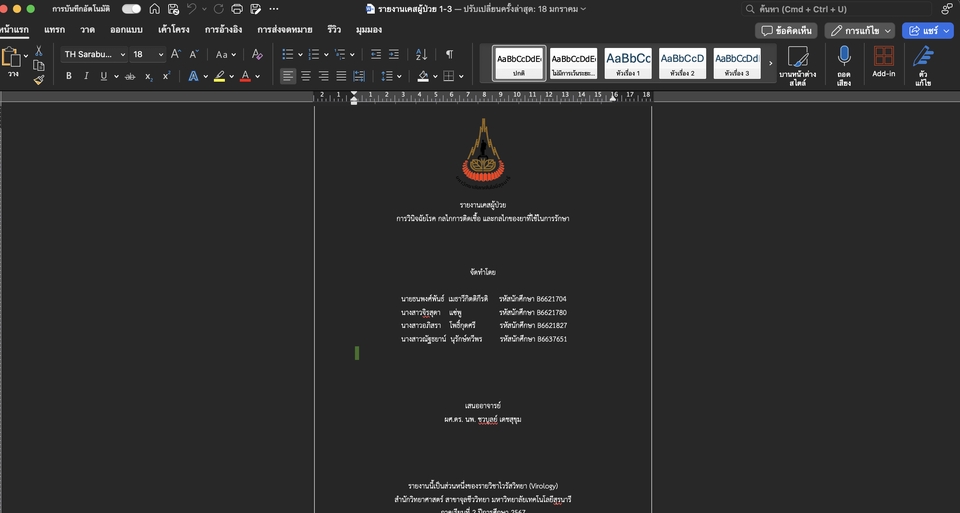Toggle Subscript formatting
The height and width of the screenshot is (513, 960).
[148, 76]
